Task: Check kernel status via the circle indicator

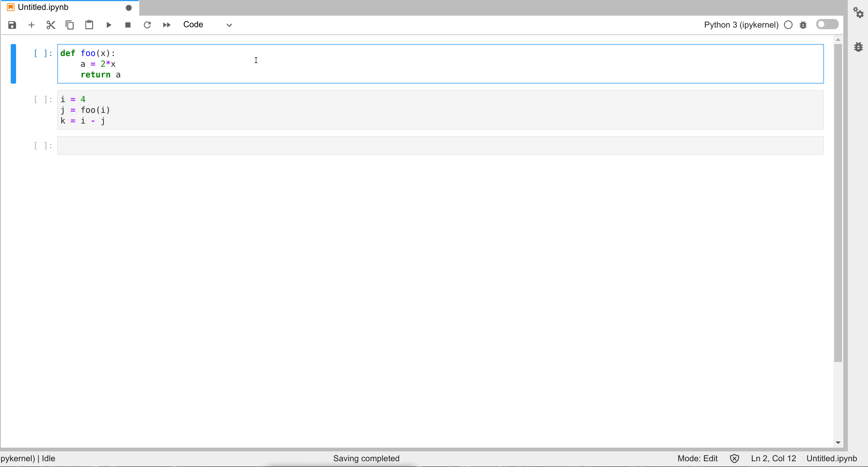Action: tap(788, 25)
